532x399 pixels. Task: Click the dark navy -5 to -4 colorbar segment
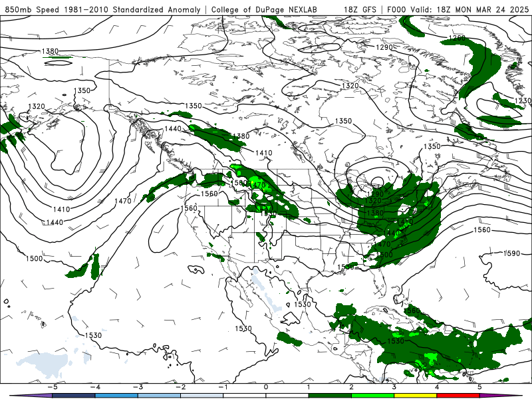coord(74,396)
